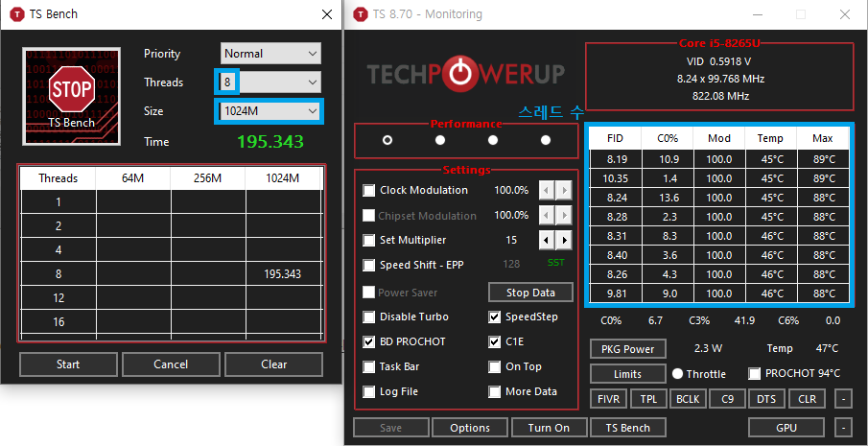This screenshot has width=868, height=446.
Task: Select the fourth Performance profile radio button
Action: (546, 140)
